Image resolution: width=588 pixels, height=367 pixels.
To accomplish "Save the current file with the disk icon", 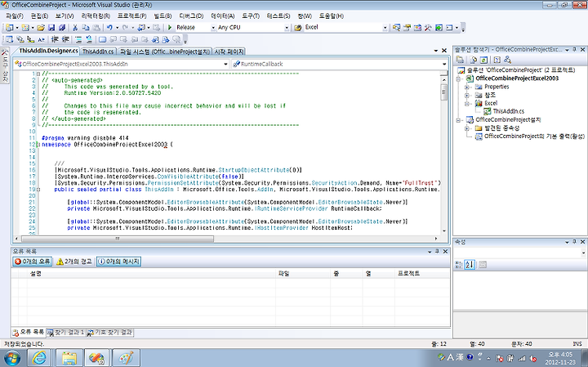I will [x=51, y=28].
